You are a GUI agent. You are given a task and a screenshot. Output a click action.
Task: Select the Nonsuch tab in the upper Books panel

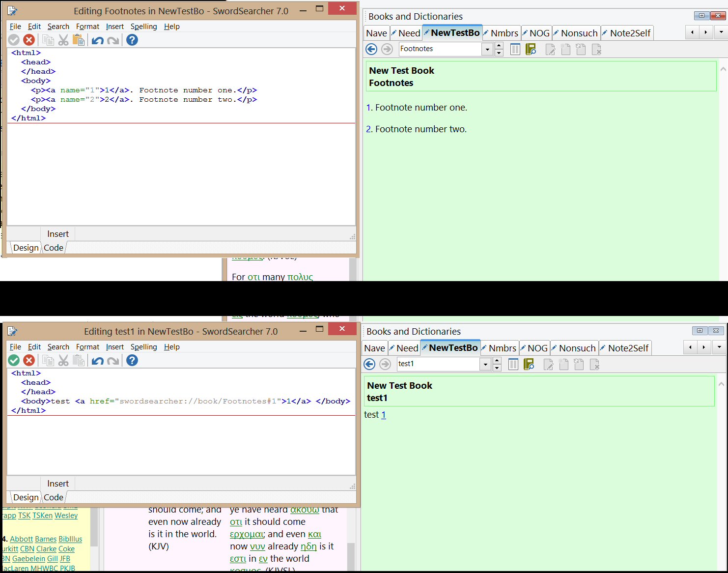[576, 33]
